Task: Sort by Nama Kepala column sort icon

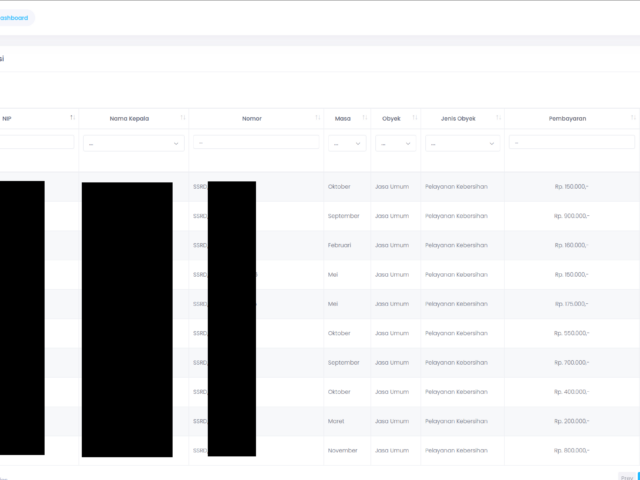Action: point(183,118)
